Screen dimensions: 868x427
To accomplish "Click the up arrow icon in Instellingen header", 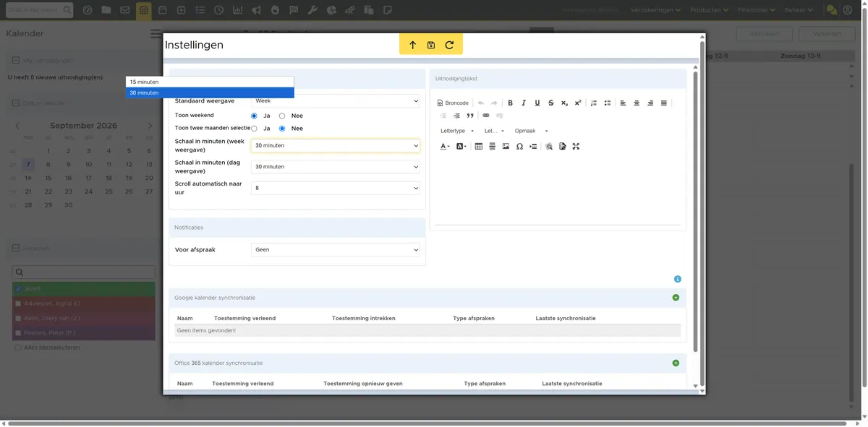I will click(x=413, y=45).
